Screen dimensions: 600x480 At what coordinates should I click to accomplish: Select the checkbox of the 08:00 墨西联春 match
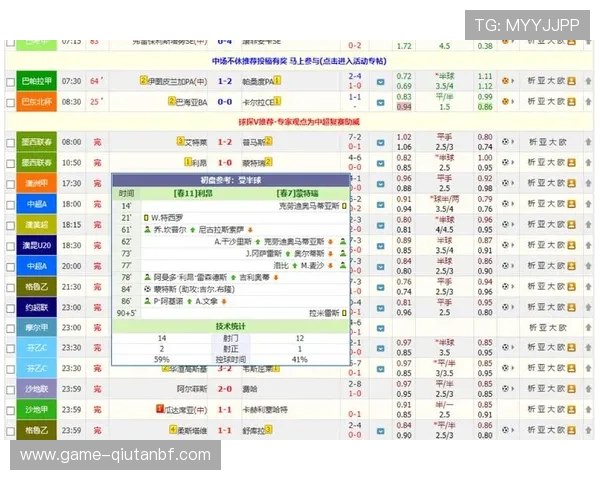tap(10, 143)
